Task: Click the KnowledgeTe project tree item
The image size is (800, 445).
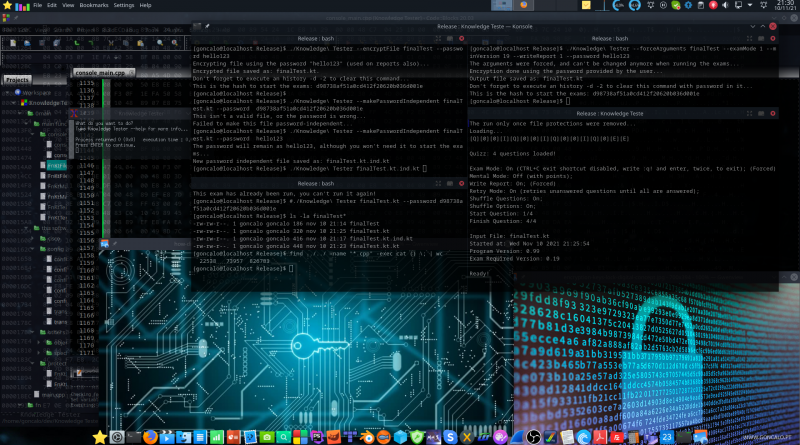Action: coord(50,102)
